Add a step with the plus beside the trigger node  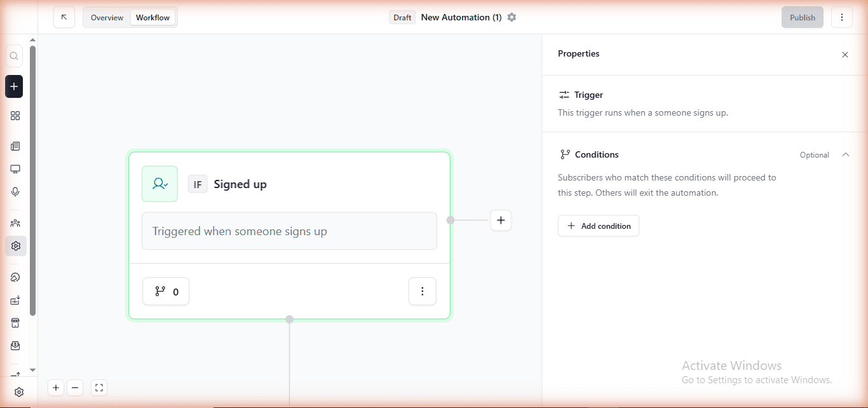click(x=501, y=220)
